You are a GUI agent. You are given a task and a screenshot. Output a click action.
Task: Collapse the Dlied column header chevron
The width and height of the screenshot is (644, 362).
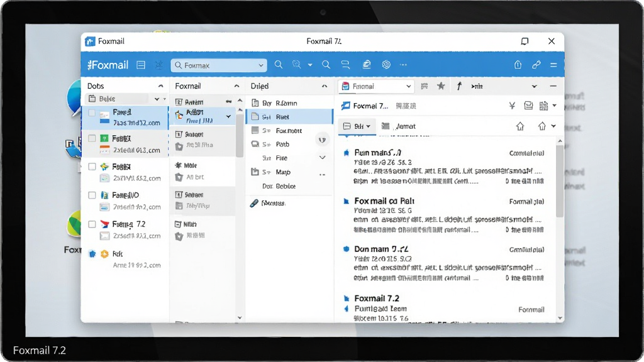pos(325,86)
